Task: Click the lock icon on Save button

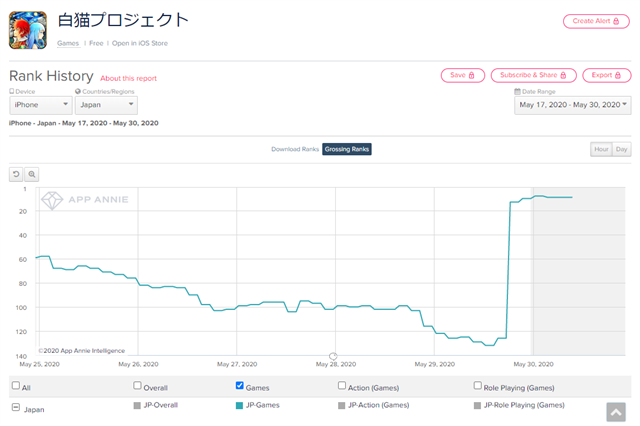Action: click(x=471, y=75)
